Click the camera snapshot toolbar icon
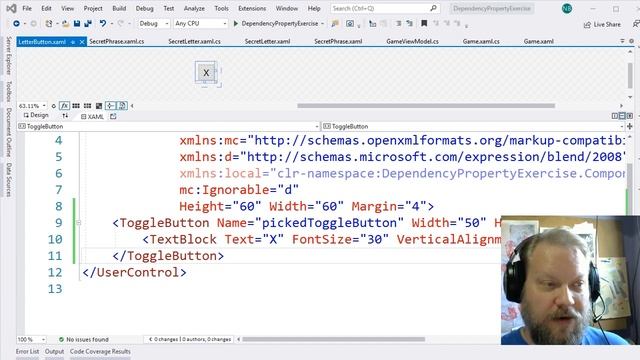The width and height of the screenshot is (640, 360). pos(350,24)
